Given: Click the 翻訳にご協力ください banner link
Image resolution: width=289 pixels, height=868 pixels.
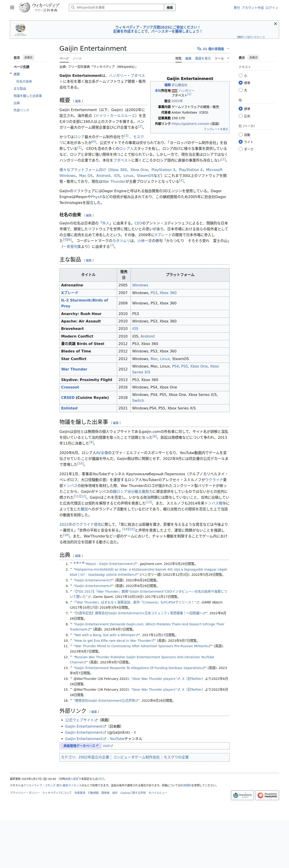Looking at the screenshot, I should (250, 37).
